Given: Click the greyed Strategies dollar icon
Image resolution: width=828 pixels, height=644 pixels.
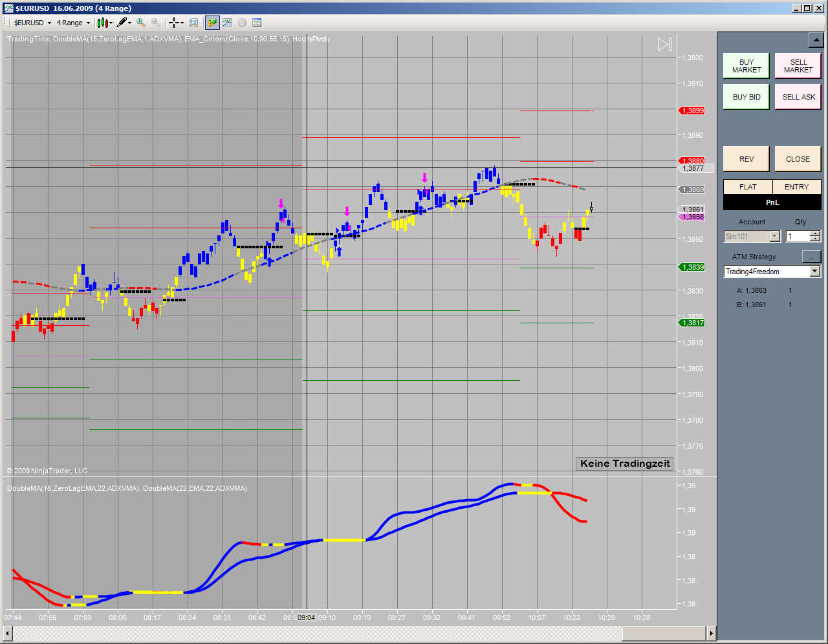Looking at the screenshot, I should pos(242,23).
